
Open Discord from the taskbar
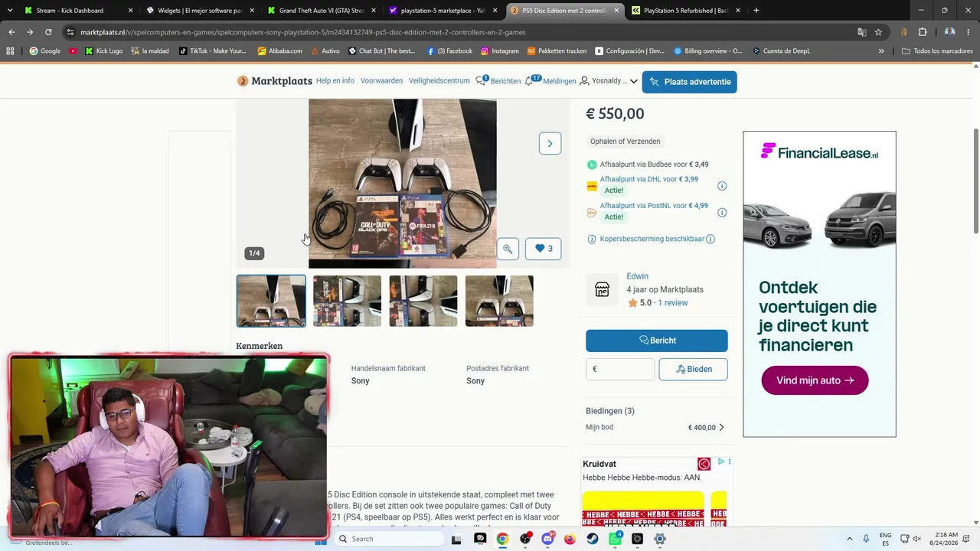pos(547,539)
